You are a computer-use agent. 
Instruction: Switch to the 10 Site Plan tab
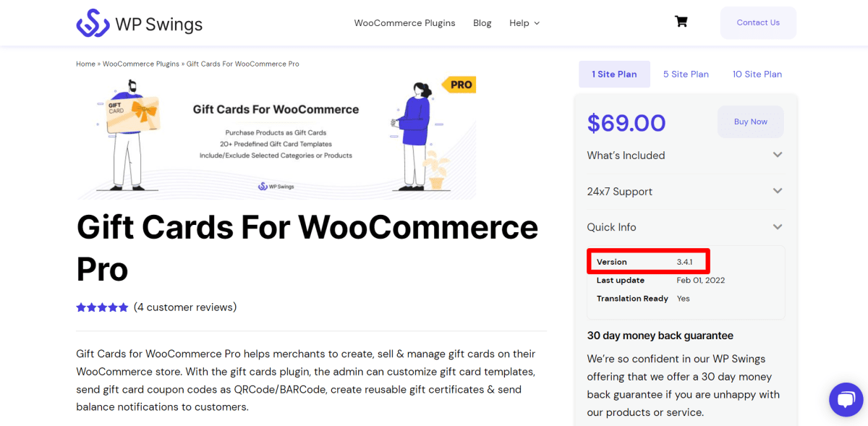point(757,74)
